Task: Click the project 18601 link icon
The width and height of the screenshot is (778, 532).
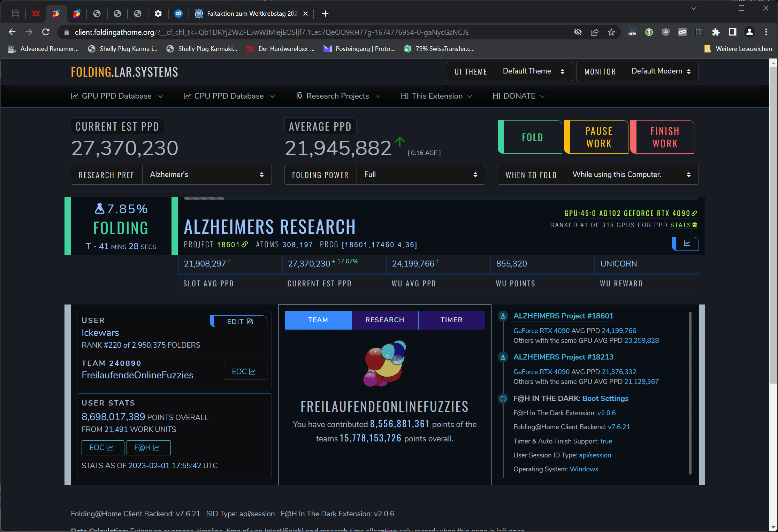Action: 245,245
